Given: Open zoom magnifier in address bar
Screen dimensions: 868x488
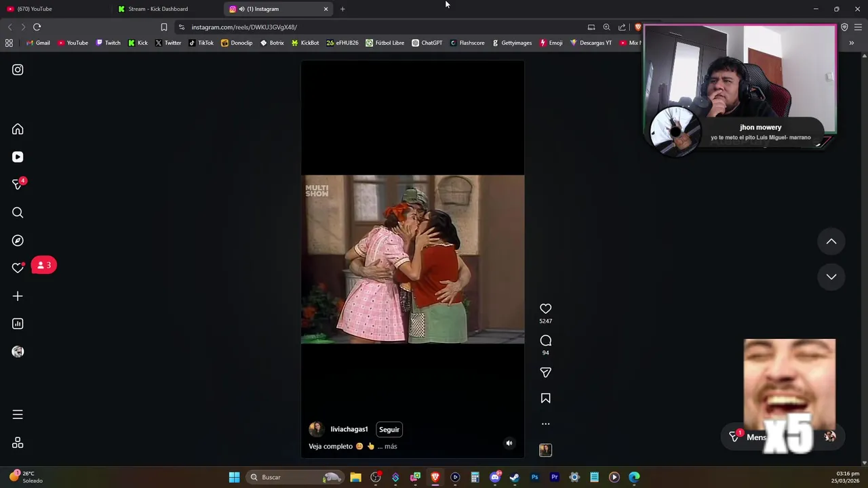Looking at the screenshot, I should (606, 27).
